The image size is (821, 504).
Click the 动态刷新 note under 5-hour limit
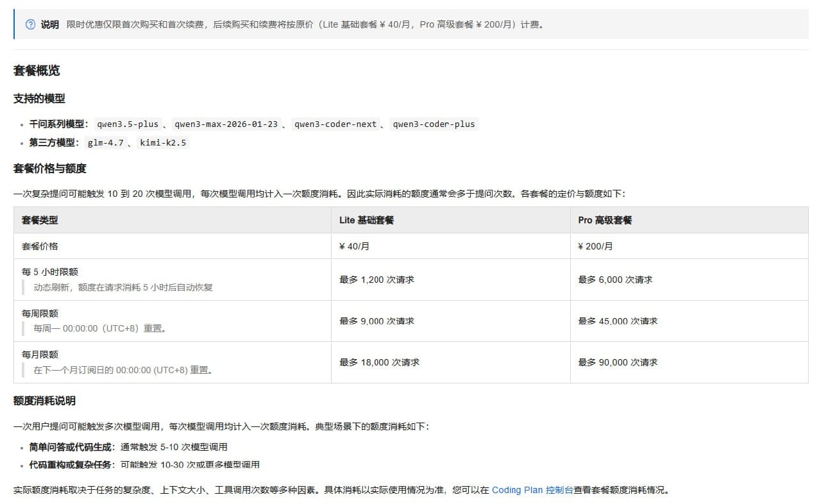123,287
